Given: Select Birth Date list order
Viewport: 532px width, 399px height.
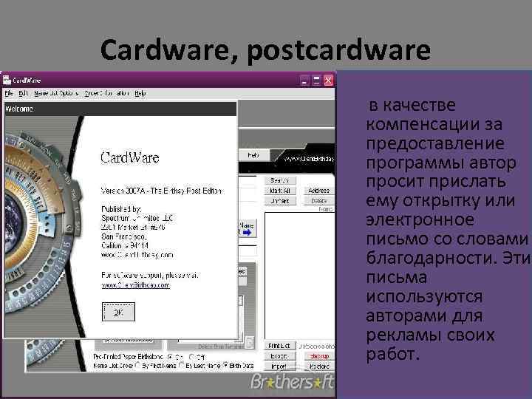Looking at the screenshot, I should point(225,366).
